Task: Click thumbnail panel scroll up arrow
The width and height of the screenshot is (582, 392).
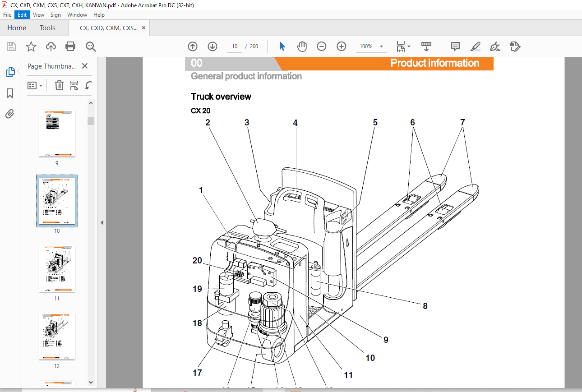Action: point(91,103)
